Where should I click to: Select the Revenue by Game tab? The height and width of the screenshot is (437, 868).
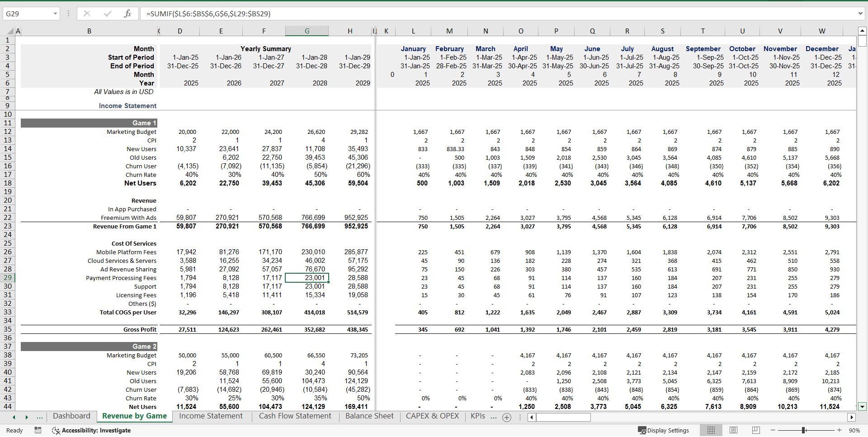(x=135, y=416)
